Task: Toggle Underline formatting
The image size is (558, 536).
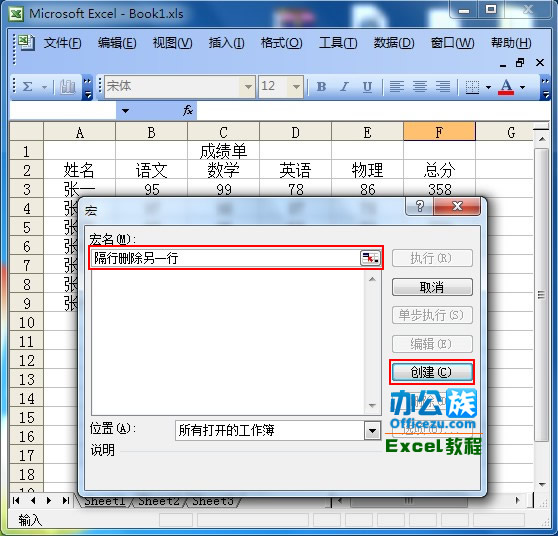Action: (x=367, y=87)
